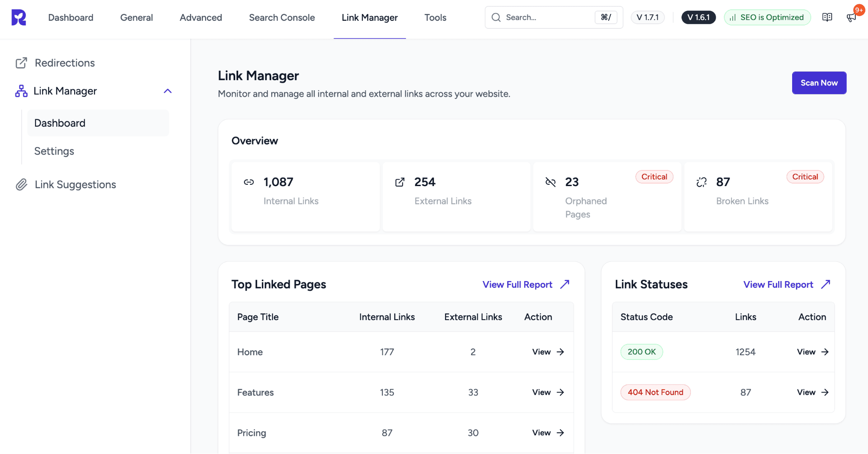This screenshot has height=454, width=868.
Task: Click the V 1.6.1 version badge
Action: (698, 17)
